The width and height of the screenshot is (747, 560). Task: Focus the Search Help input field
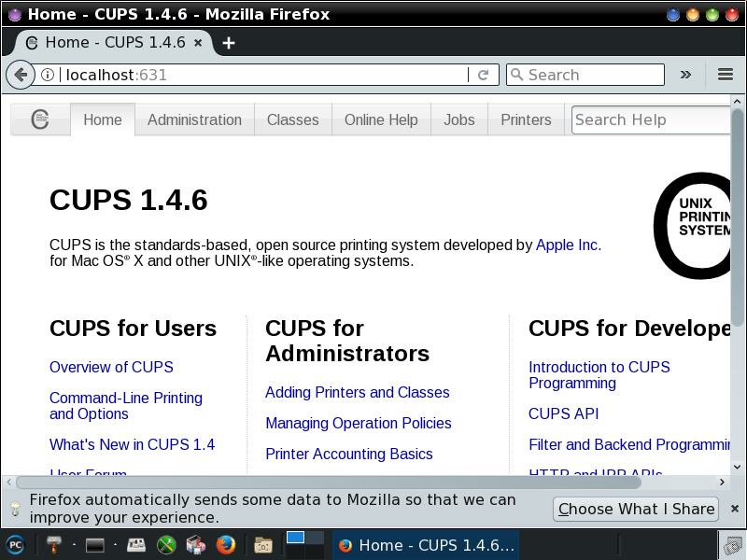click(649, 119)
